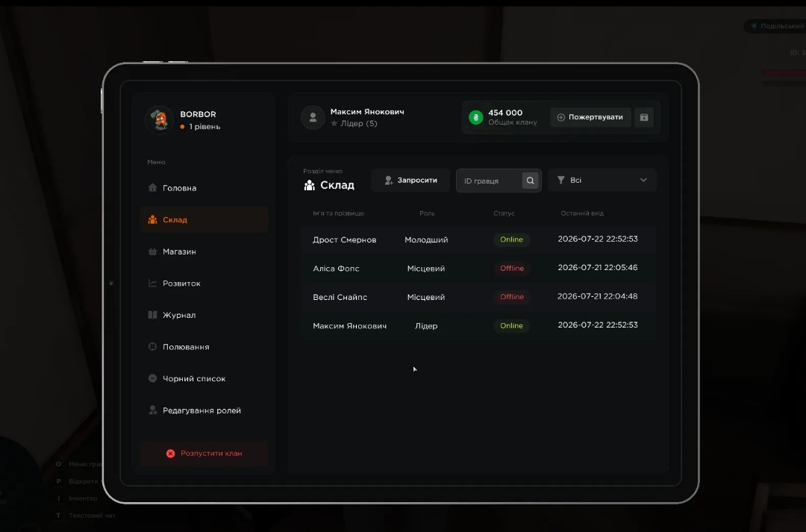806x532 pixels.
Task: Select member Веслі Снайпс
Action: point(340,297)
